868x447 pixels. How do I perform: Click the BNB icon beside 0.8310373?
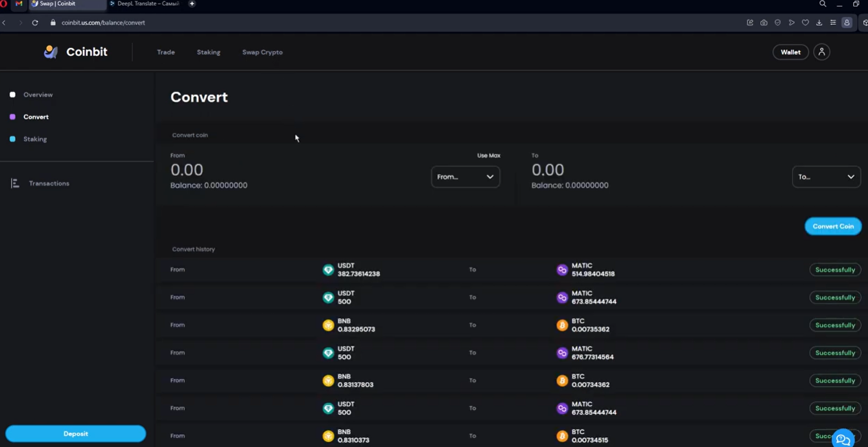328,436
